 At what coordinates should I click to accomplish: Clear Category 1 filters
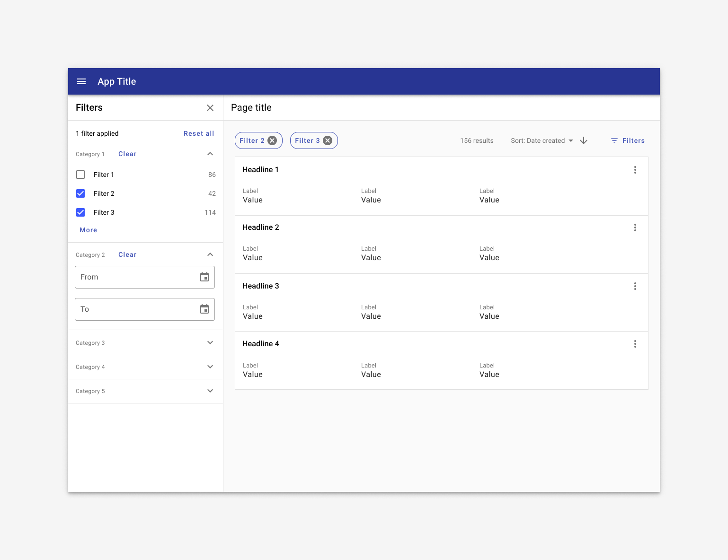[127, 154]
